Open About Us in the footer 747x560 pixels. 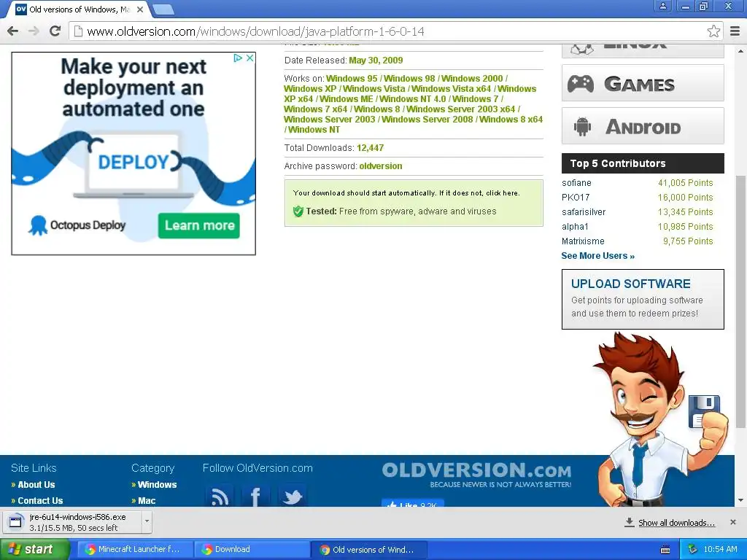pyautogui.click(x=36, y=485)
